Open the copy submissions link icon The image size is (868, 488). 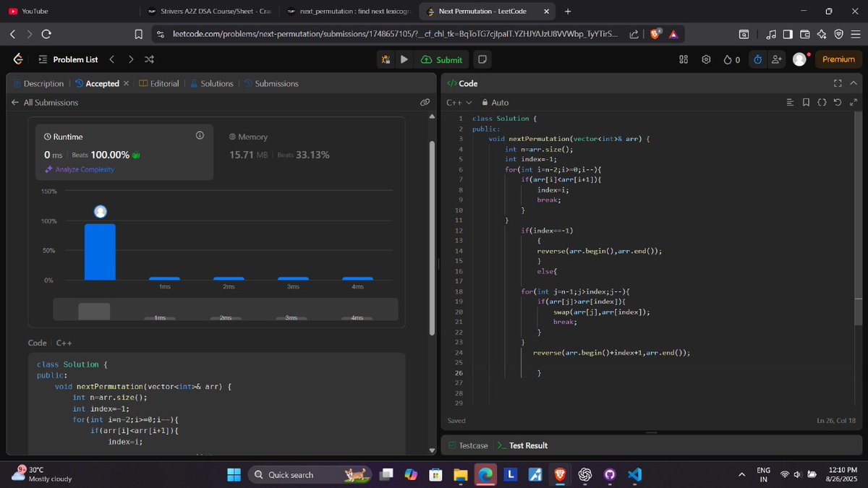[425, 102]
